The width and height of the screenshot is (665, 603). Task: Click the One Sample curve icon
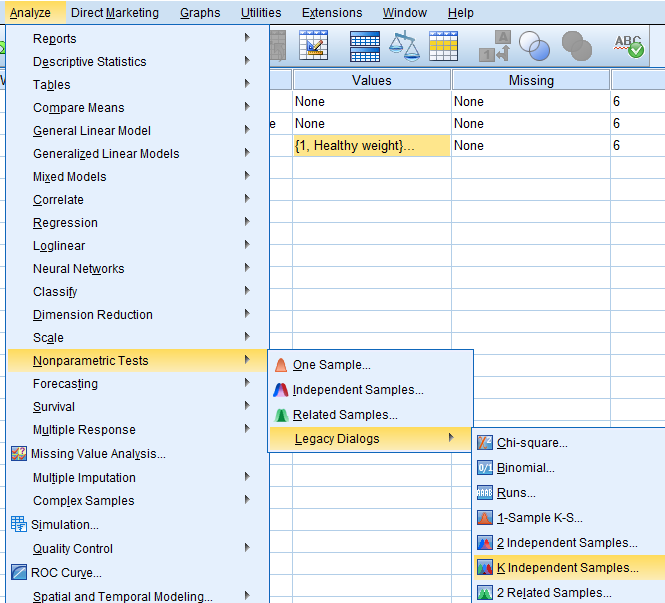281,365
